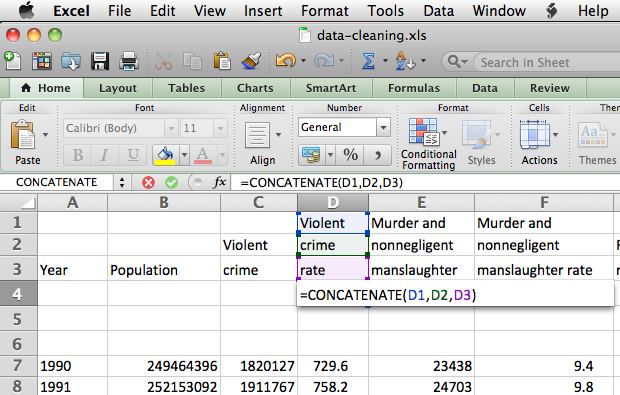
Task: Open the General number format dropdown
Action: (x=383, y=128)
